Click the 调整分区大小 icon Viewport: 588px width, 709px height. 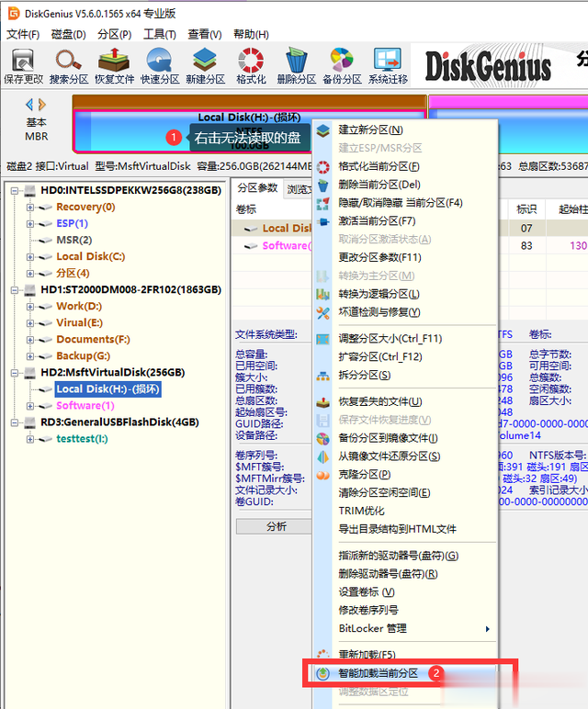tap(323, 339)
